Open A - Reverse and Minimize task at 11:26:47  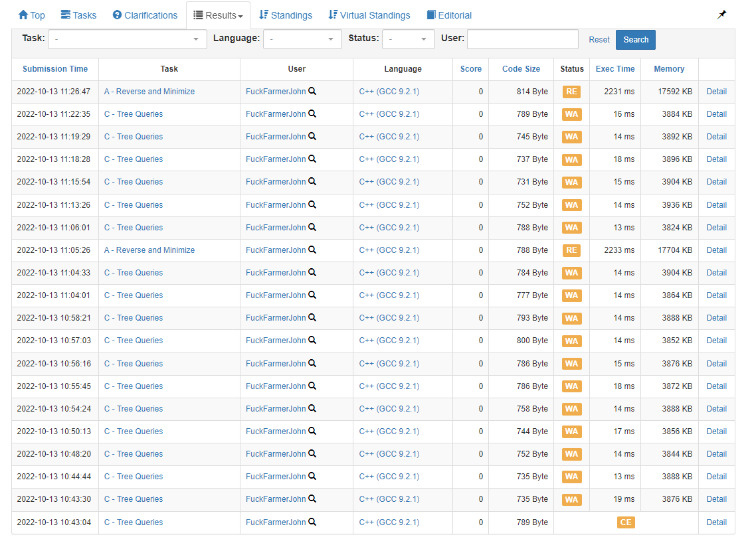coord(149,92)
